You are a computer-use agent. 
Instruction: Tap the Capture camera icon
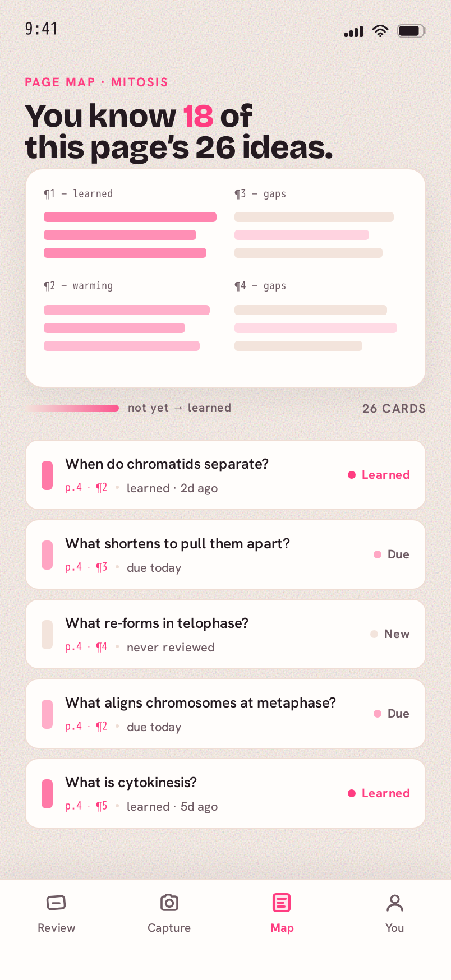click(169, 903)
